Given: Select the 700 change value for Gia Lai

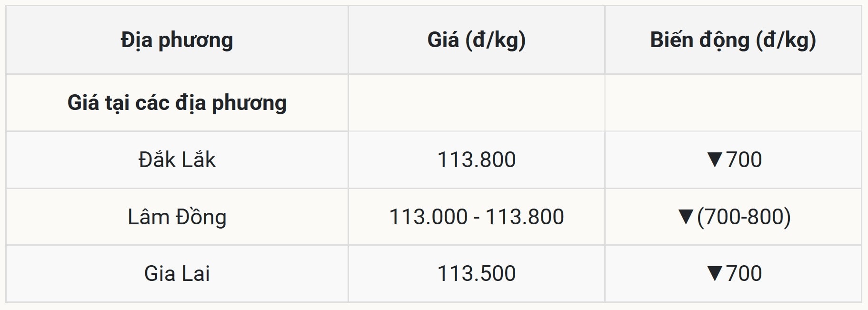Looking at the screenshot, I should (744, 274).
